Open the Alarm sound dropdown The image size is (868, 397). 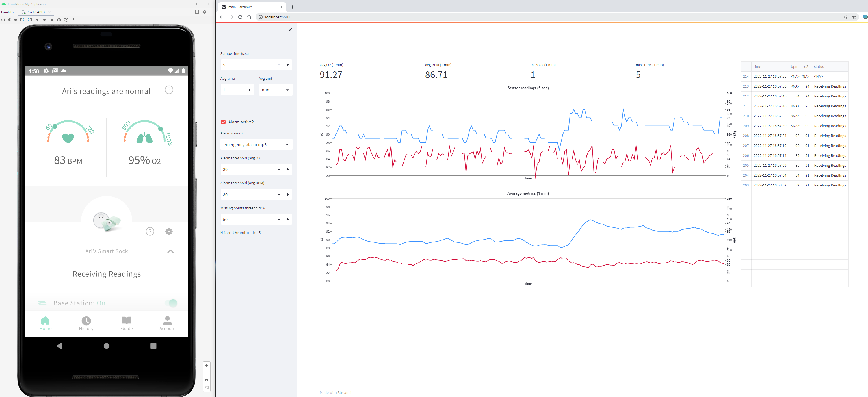[x=256, y=145]
